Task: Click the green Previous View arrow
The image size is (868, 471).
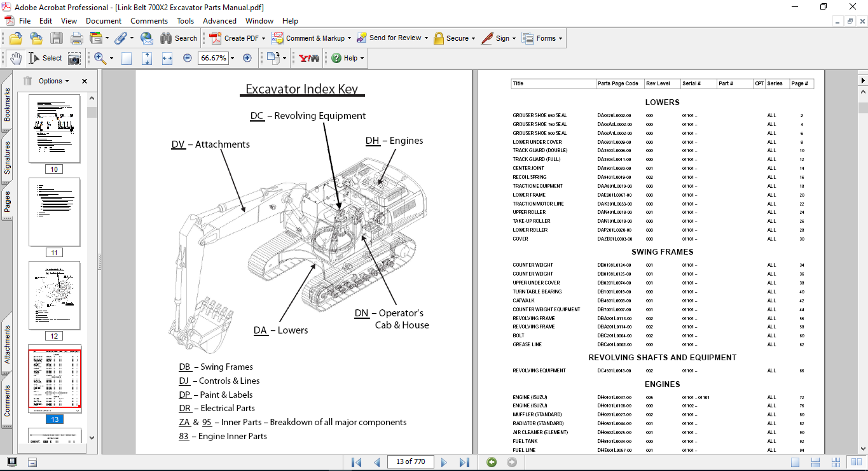Action: (492, 462)
